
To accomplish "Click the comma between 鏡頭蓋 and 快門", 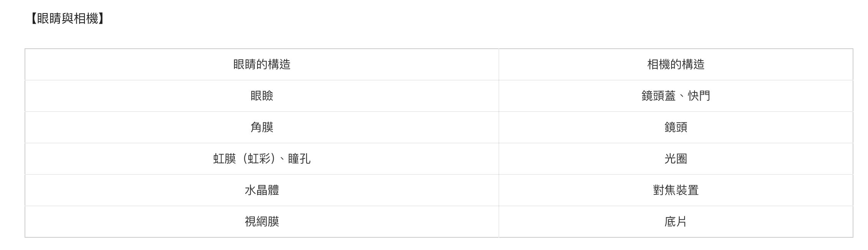I will (681, 97).
